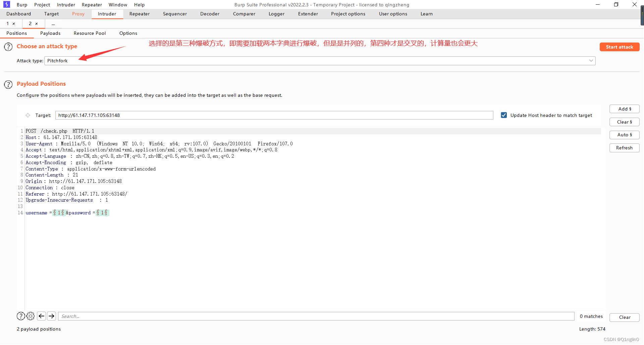Toggle Update Host header to match target

(504, 115)
